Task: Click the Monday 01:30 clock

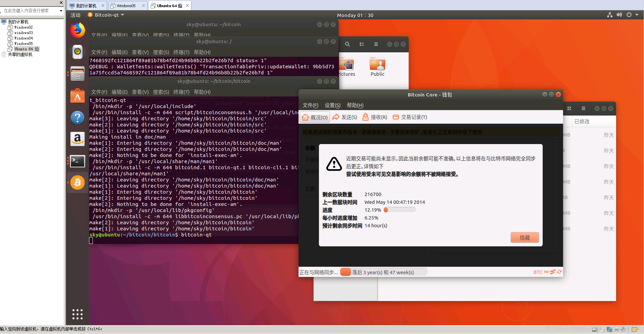Action: pyautogui.click(x=355, y=15)
